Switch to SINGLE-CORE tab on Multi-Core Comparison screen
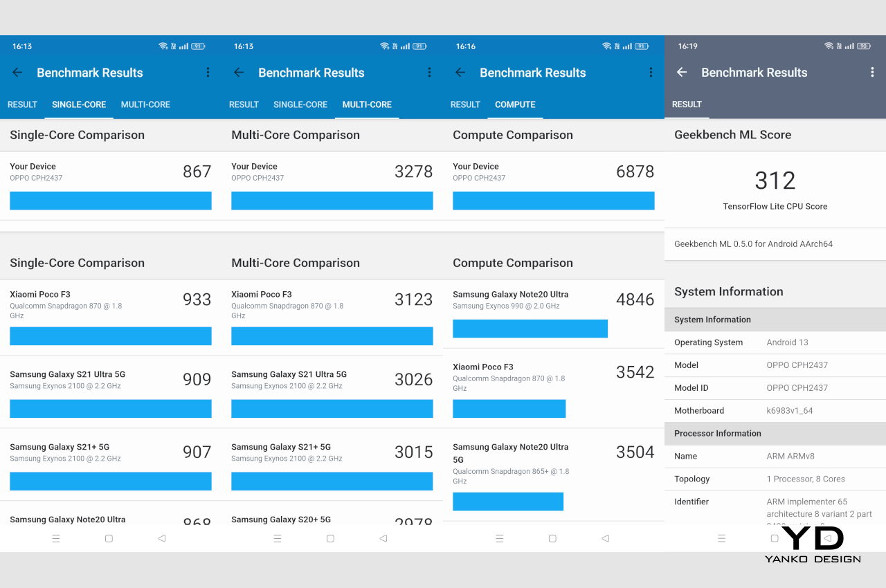Image resolution: width=886 pixels, height=588 pixels. click(x=300, y=104)
